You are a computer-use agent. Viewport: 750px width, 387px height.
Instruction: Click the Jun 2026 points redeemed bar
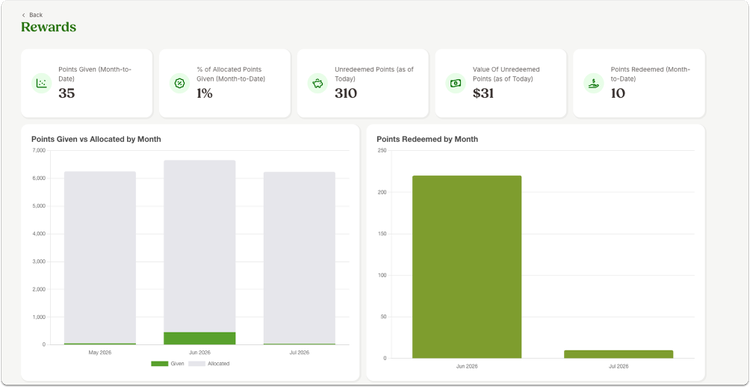(467, 267)
